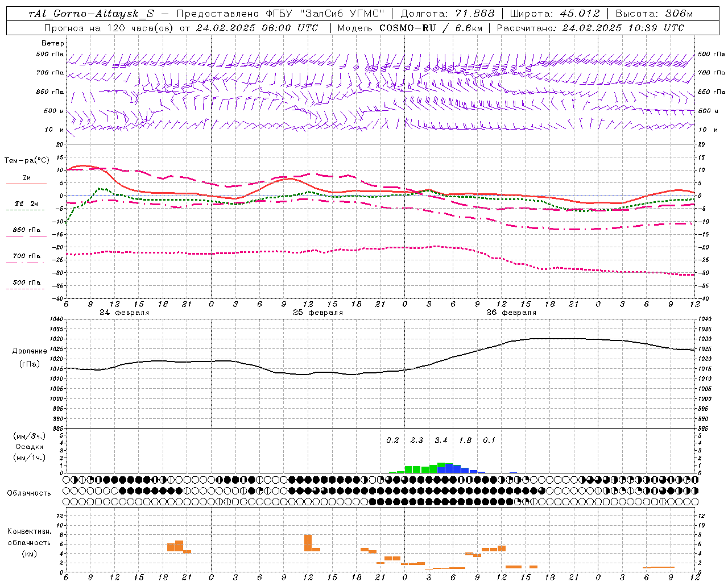The image size is (728, 582).
Task: Click the precipitation total 1.8
Action: [x=465, y=440]
